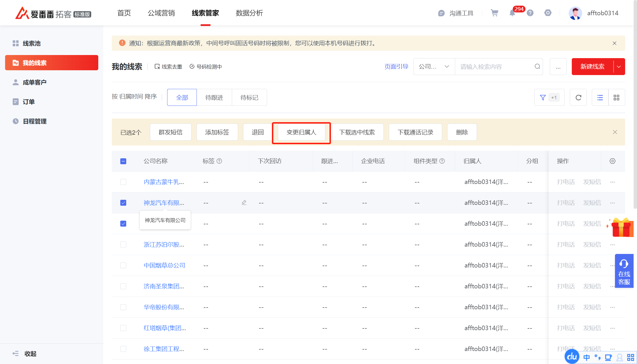Switch to list view
The height and width of the screenshot is (364, 637).
tap(600, 98)
